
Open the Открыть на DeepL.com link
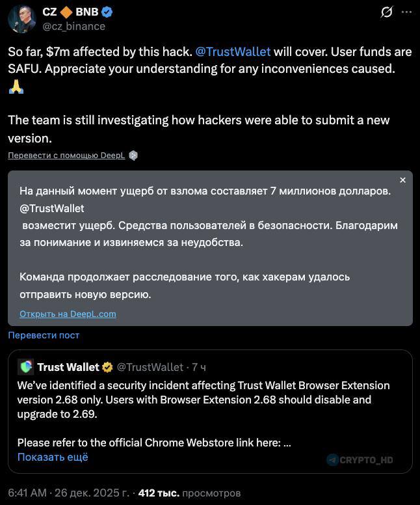(68, 314)
